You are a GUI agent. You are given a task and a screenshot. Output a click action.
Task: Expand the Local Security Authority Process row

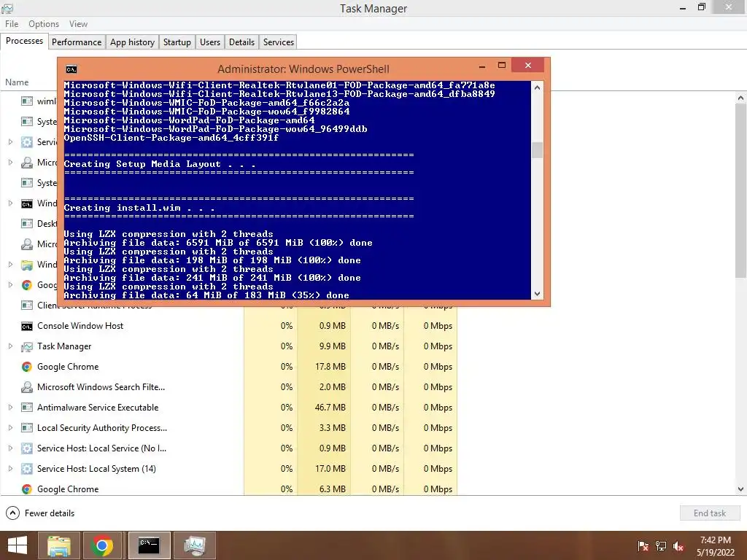(10, 427)
